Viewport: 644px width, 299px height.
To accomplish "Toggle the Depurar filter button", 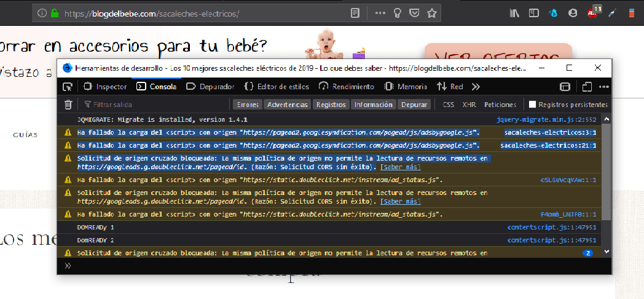I will click(414, 105).
